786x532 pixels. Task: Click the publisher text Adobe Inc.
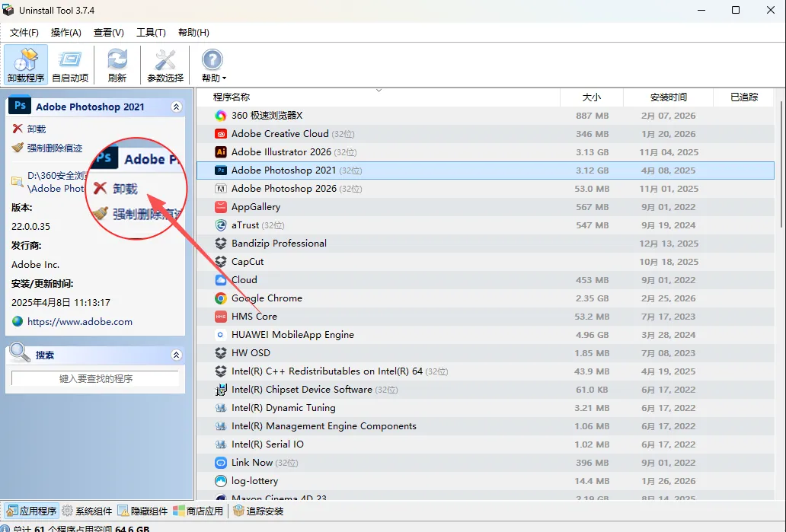coord(35,265)
